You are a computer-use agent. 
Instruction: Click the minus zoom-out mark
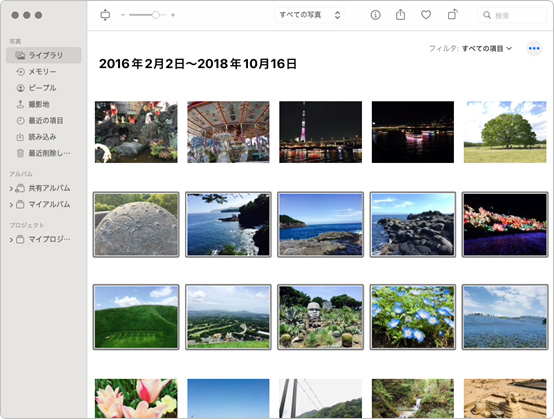click(x=123, y=15)
